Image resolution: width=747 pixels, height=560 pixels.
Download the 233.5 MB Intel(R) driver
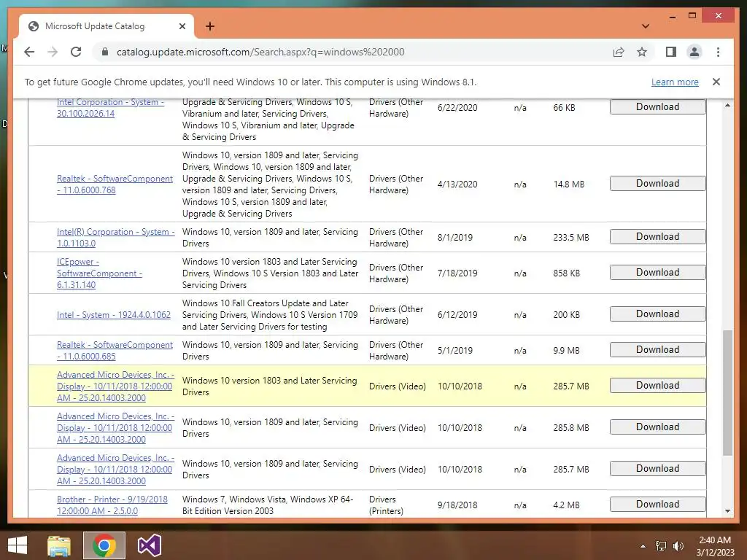point(657,237)
